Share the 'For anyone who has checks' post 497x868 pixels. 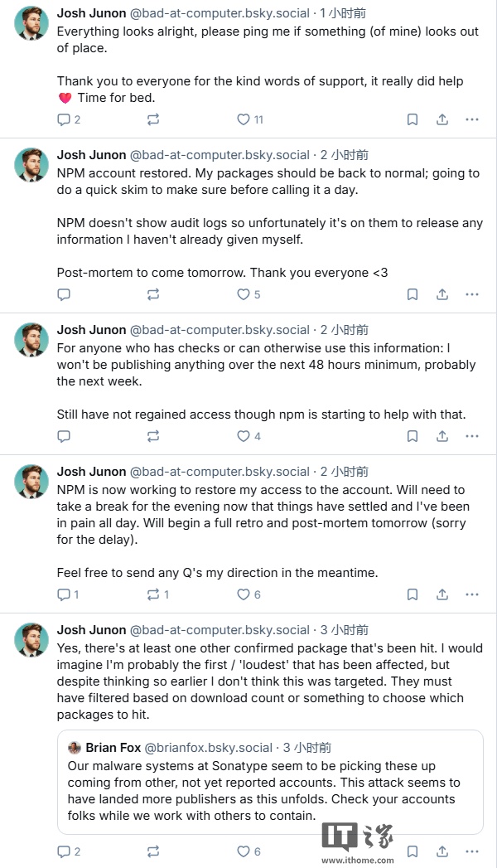pos(442,436)
